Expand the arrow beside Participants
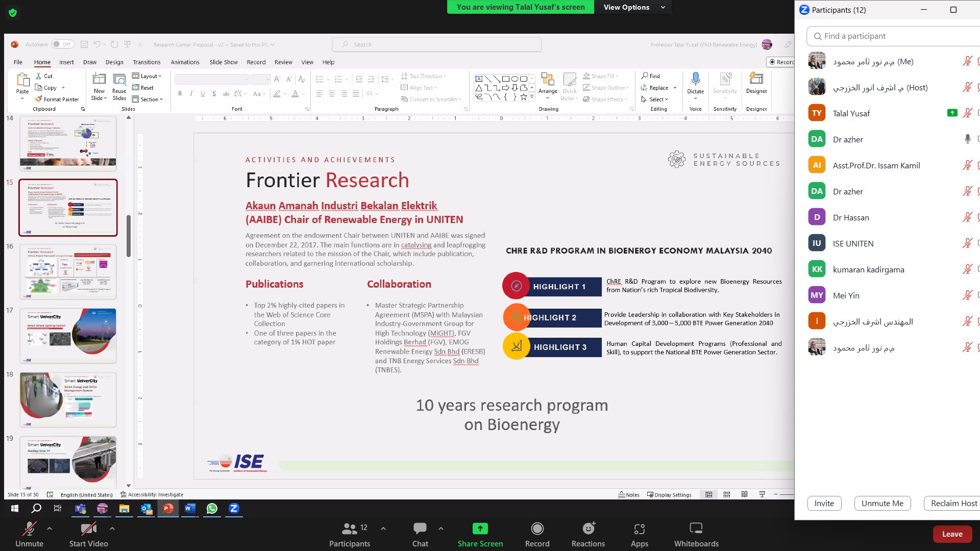 [x=383, y=529]
